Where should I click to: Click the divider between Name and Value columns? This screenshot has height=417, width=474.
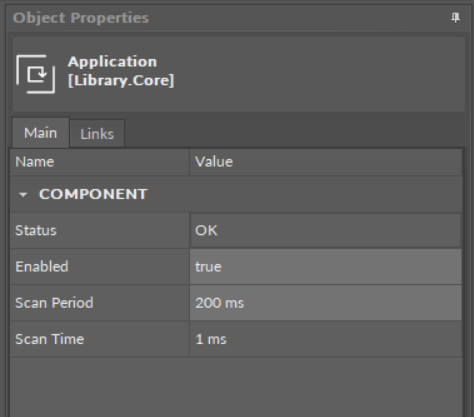click(189, 162)
